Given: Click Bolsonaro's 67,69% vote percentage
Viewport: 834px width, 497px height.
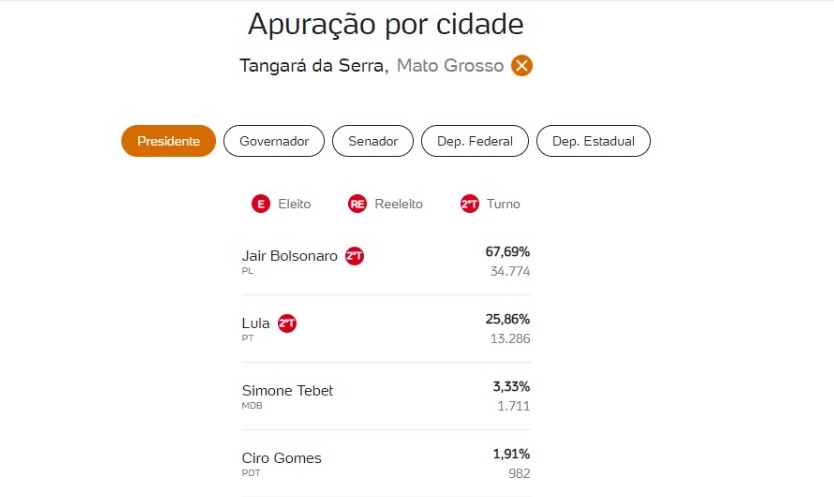Looking at the screenshot, I should tap(507, 252).
